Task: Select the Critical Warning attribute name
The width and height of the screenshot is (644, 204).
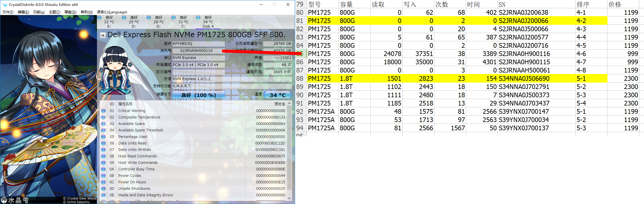Action: (132, 111)
